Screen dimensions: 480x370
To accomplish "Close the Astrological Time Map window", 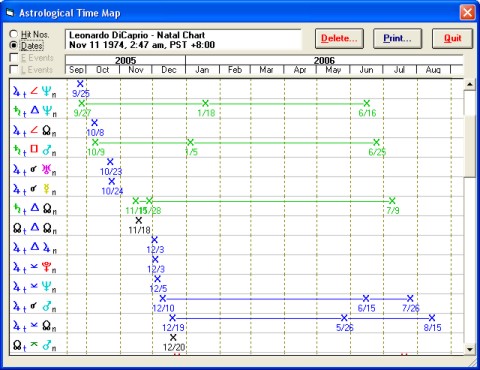I will coord(467,13).
